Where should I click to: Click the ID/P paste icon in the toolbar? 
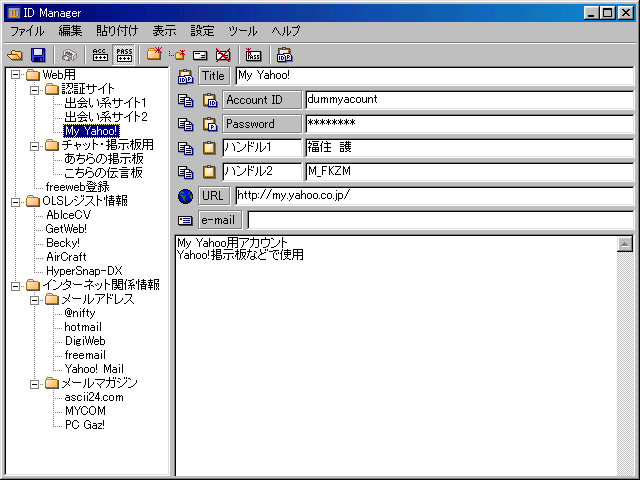click(x=284, y=55)
